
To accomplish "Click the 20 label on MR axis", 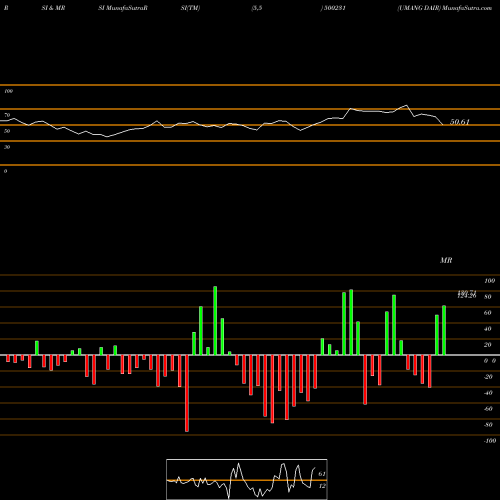I will click(488, 345).
